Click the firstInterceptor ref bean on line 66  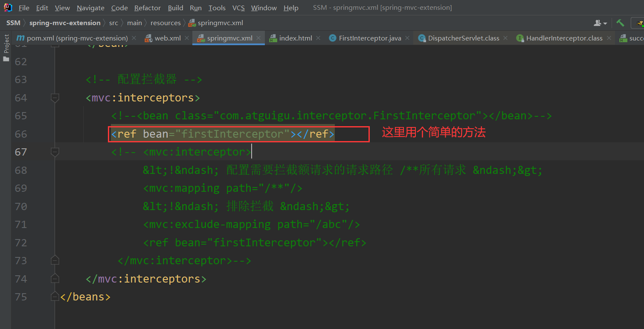[223, 134]
